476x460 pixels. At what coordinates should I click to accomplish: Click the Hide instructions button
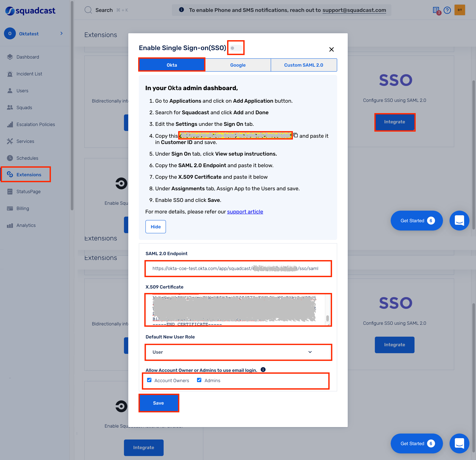point(156,227)
